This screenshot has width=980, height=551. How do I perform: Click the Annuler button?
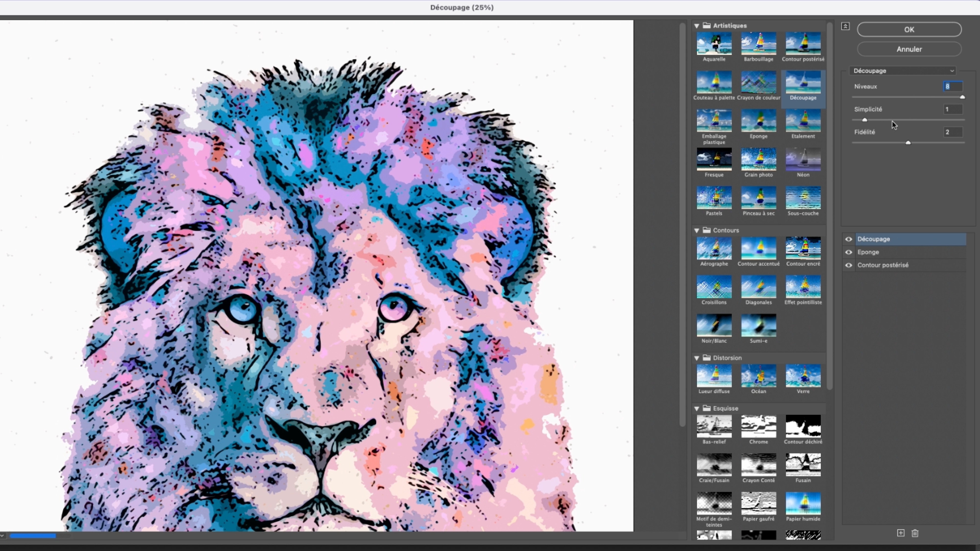pos(909,49)
